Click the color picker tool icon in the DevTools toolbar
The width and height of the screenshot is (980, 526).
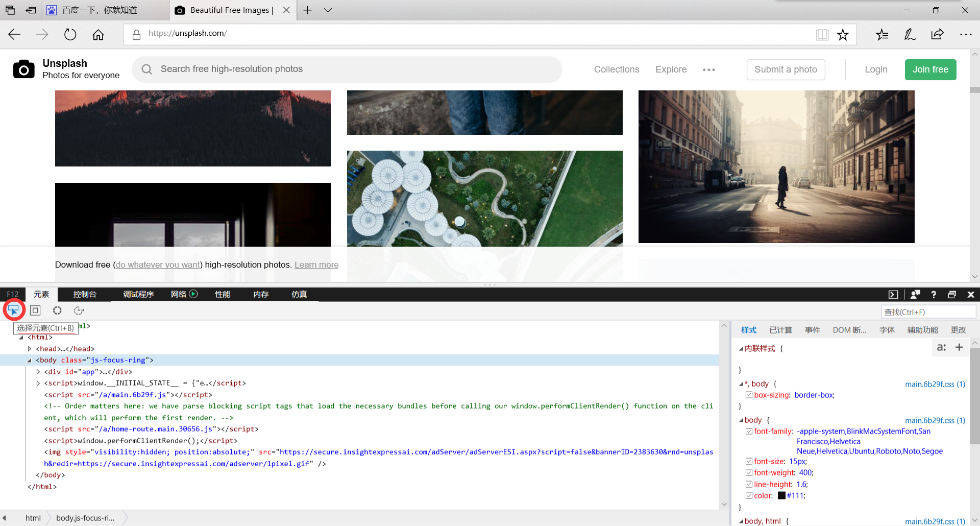coord(57,310)
